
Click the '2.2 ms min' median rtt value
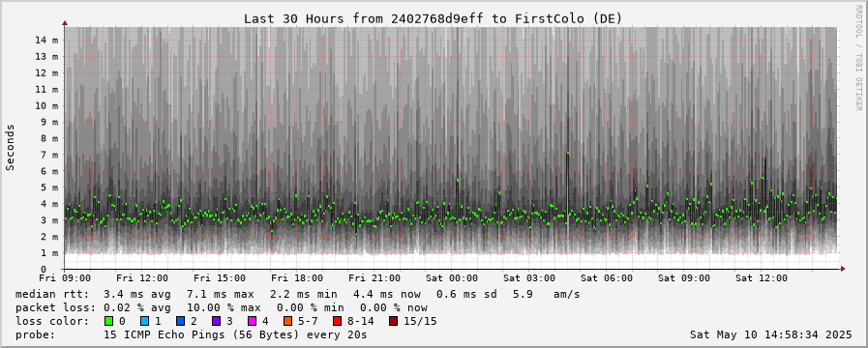[x=303, y=294]
